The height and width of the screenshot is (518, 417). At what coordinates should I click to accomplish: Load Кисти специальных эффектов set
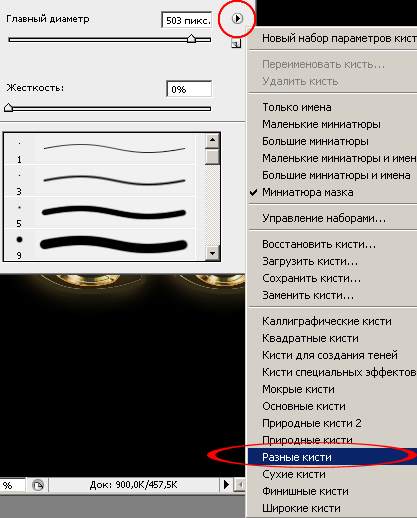[333, 372]
